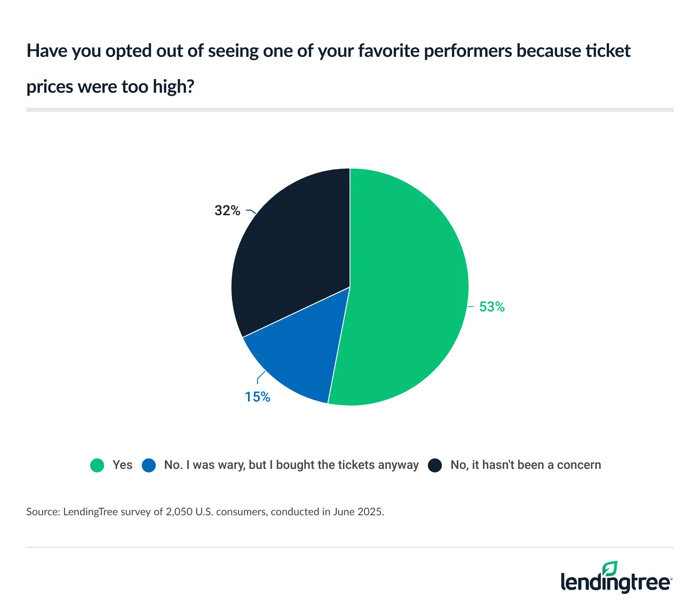Click the 53% data label
The height and width of the screenshot is (608, 700).
[x=492, y=307]
